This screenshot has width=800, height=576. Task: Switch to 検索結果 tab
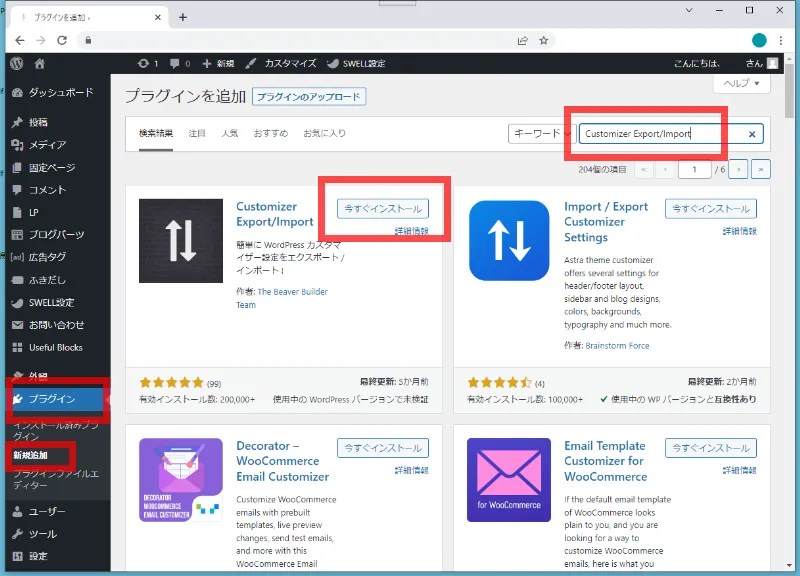pyautogui.click(x=156, y=134)
